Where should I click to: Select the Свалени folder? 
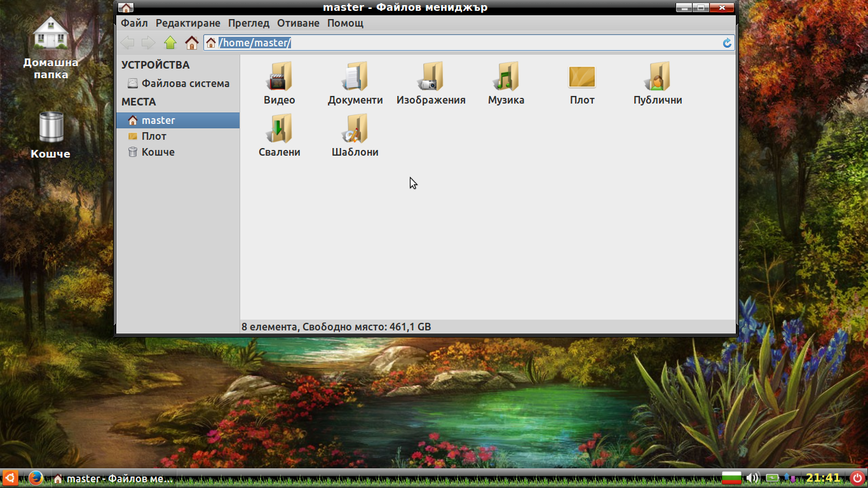(x=280, y=136)
